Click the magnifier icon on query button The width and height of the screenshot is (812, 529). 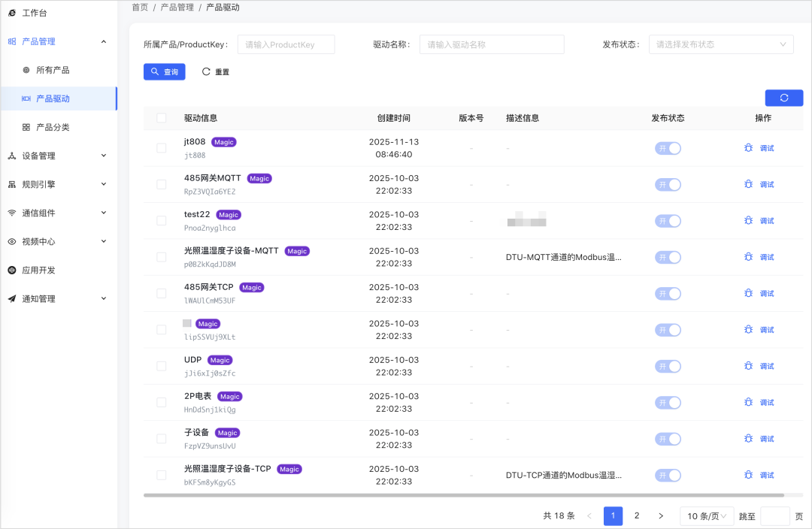tap(155, 71)
